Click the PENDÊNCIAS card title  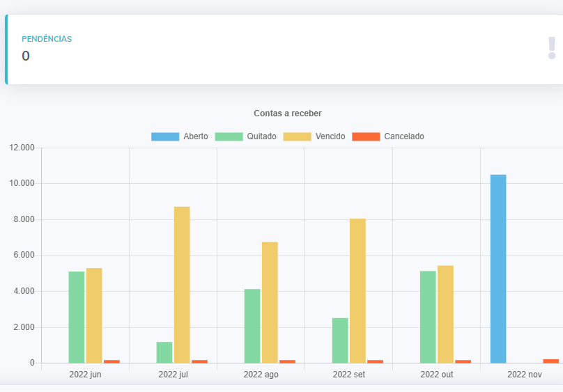(x=47, y=39)
